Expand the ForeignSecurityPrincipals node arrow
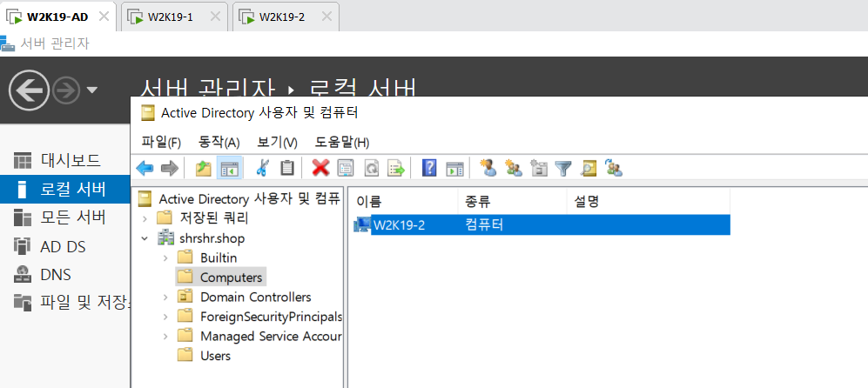This screenshot has height=388, width=868. tap(165, 317)
